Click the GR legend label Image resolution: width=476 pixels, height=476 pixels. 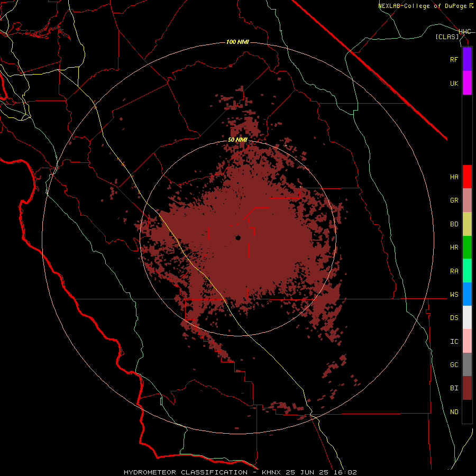point(454,200)
